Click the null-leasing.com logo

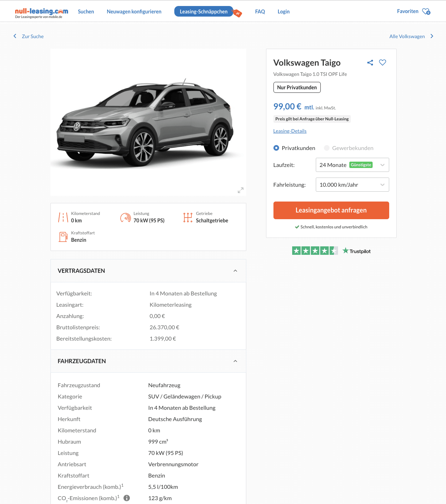[x=42, y=12]
